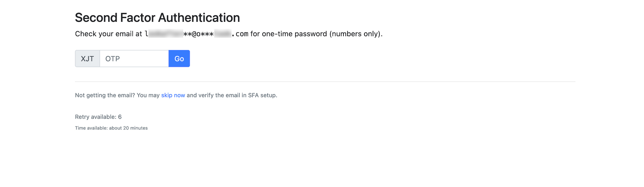Image resolution: width=644 pixels, height=187 pixels.
Task: Click the word "Authentication" in the heading
Action: (199, 18)
